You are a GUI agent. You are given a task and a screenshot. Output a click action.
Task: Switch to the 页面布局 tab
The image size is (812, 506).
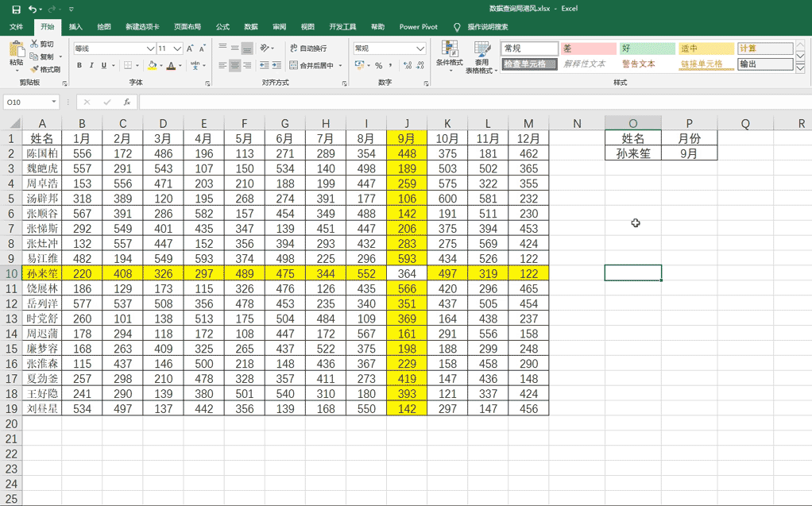pyautogui.click(x=187, y=27)
